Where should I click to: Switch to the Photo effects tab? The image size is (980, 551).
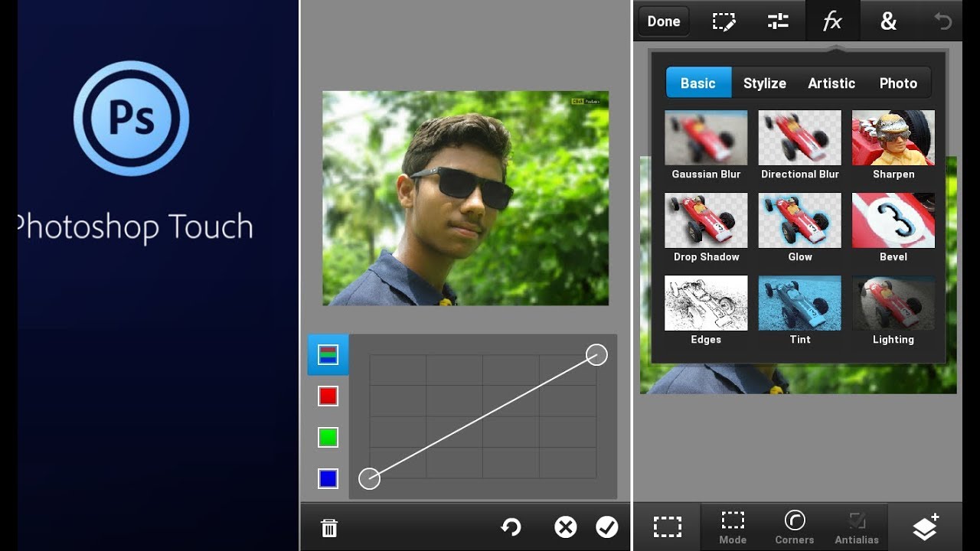coord(898,83)
